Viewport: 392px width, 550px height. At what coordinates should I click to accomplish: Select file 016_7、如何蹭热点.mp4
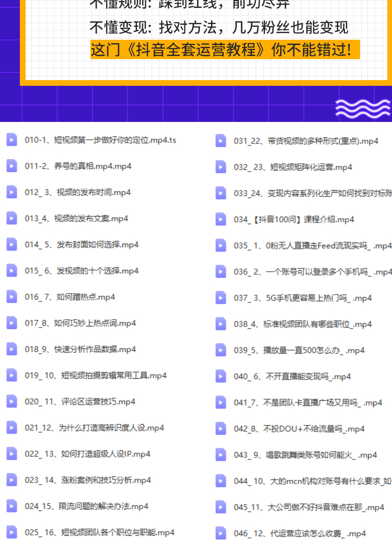click(70, 297)
